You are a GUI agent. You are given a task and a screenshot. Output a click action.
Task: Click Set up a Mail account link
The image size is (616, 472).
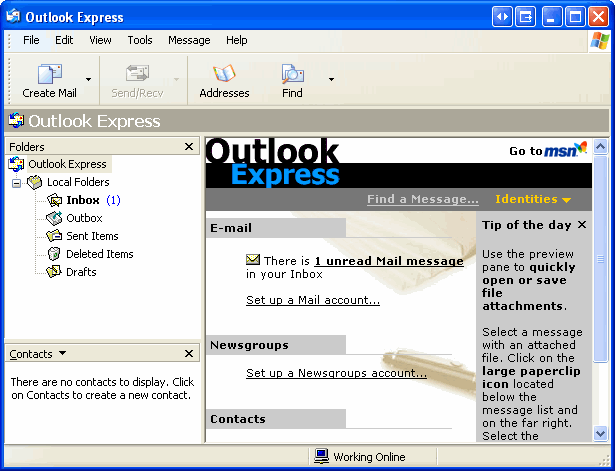[x=313, y=300]
